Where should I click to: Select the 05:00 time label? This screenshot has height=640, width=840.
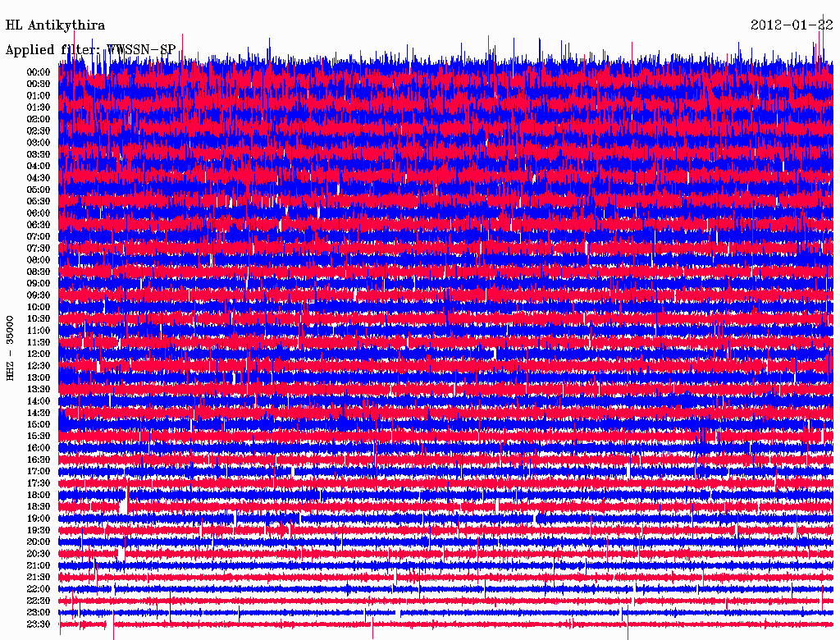pos(39,190)
